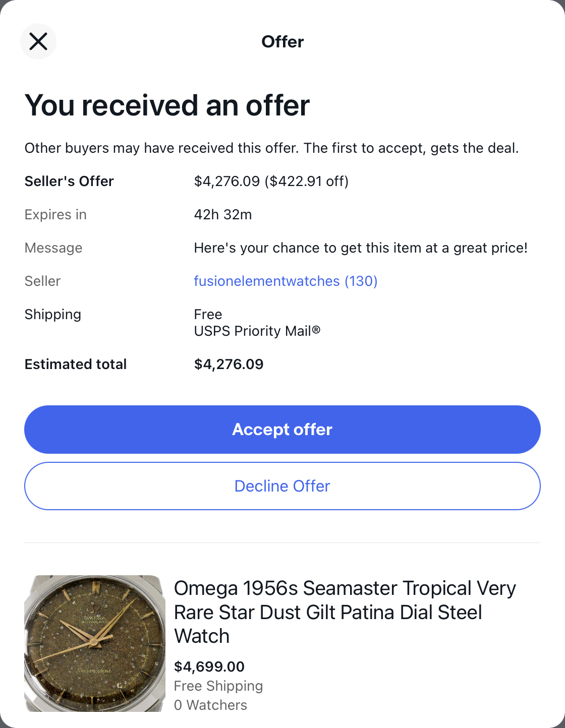
Task: Click the Accept offer button
Action: coord(282,430)
